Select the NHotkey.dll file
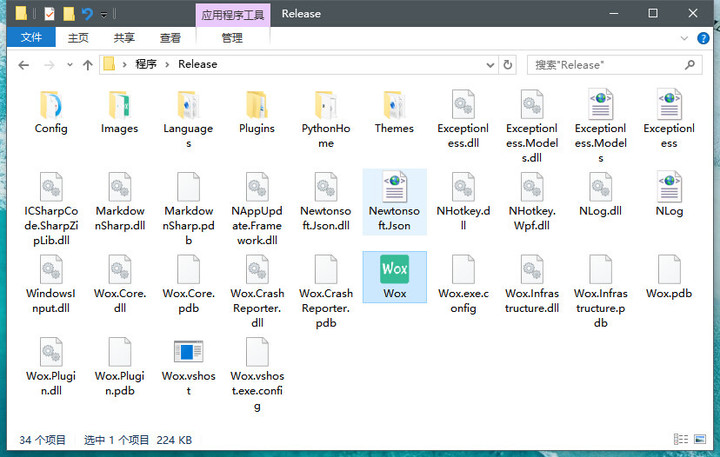The image size is (720, 457). coord(463,202)
